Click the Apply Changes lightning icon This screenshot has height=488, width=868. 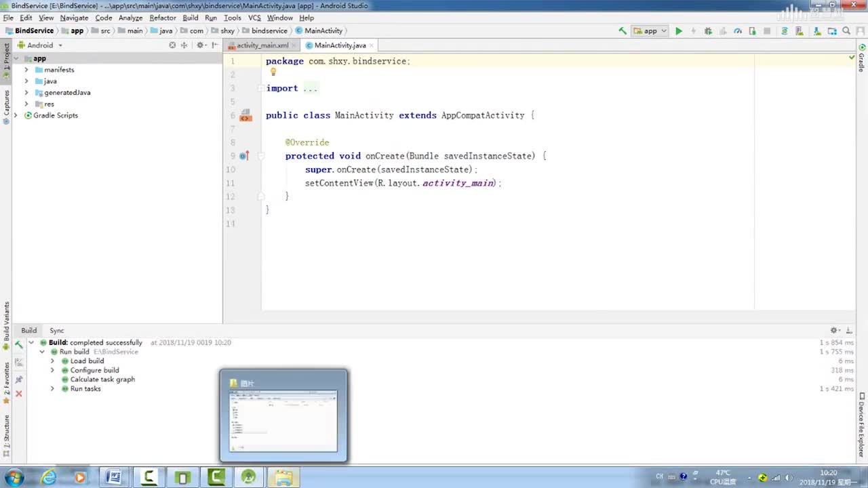(693, 31)
